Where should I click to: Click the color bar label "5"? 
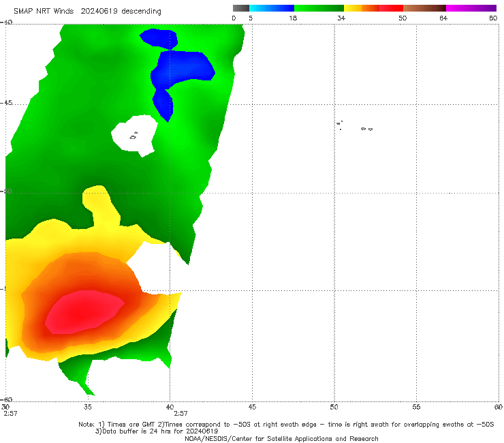251,18
